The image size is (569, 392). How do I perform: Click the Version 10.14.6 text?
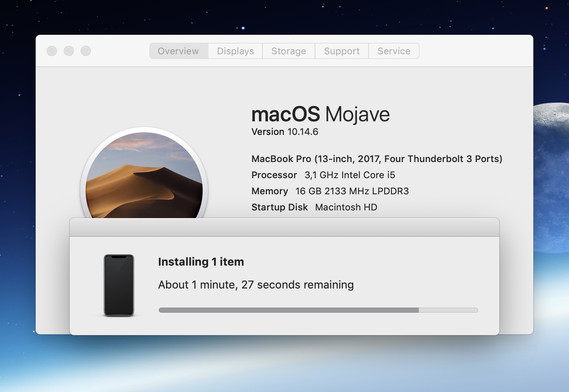click(285, 132)
